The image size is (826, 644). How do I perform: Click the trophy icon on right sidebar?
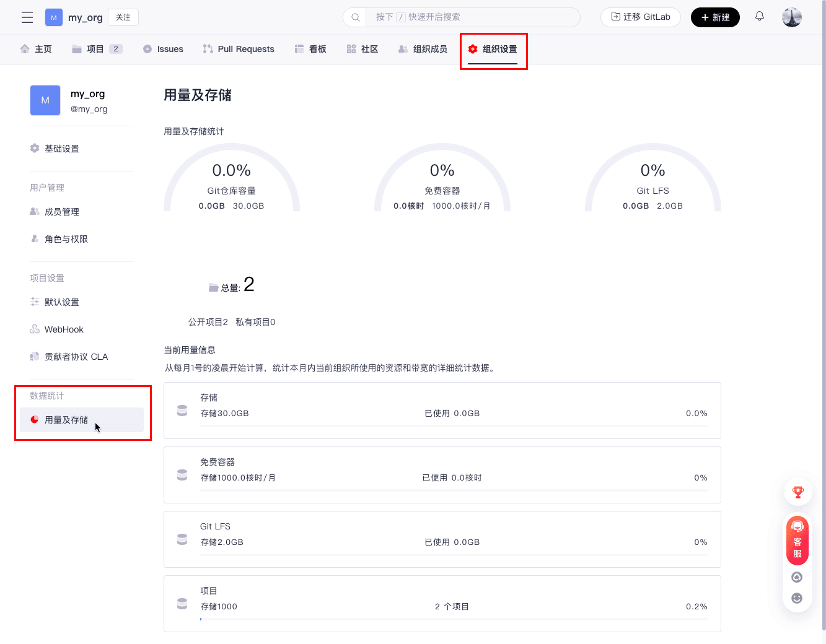(x=797, y=492)
